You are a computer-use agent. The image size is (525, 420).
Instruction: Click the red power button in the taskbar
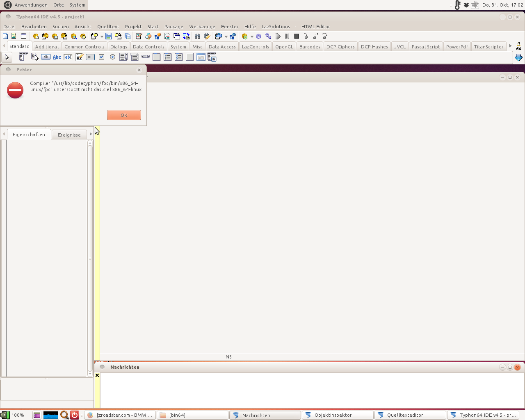point(75,415)
